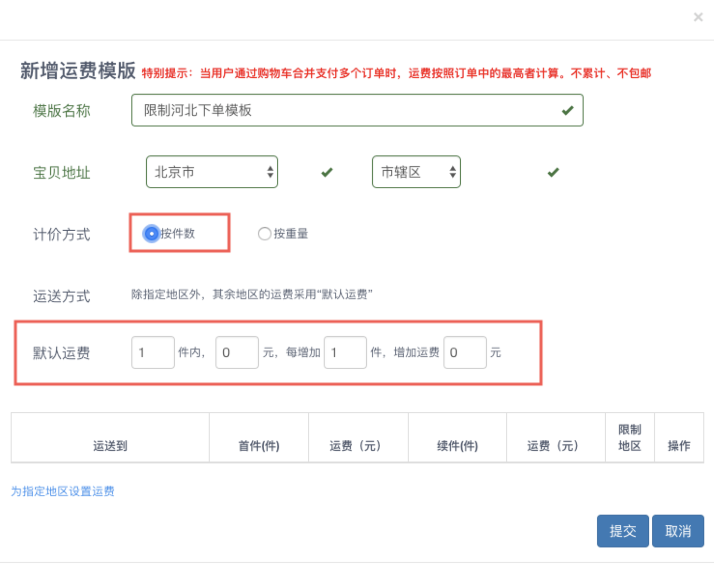Click the default shipping fee field before 元，每增加
Screen dimensions: 714x588
(x=237, y=352)
